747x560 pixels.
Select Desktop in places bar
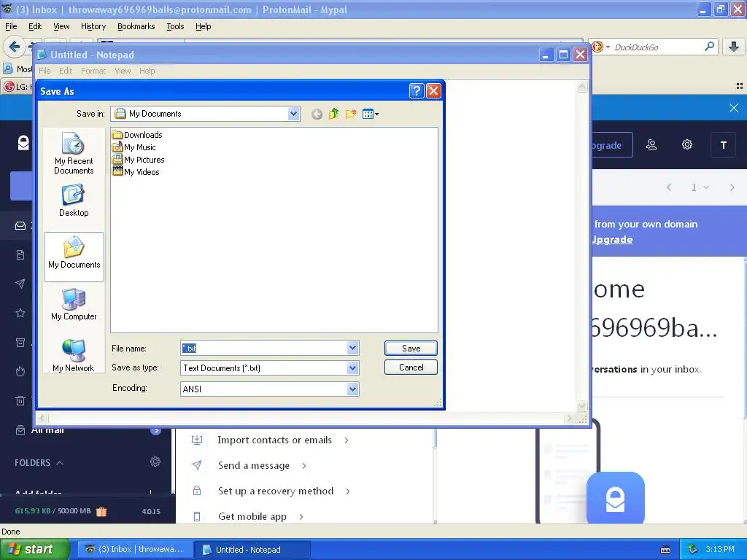click(74, 201)
